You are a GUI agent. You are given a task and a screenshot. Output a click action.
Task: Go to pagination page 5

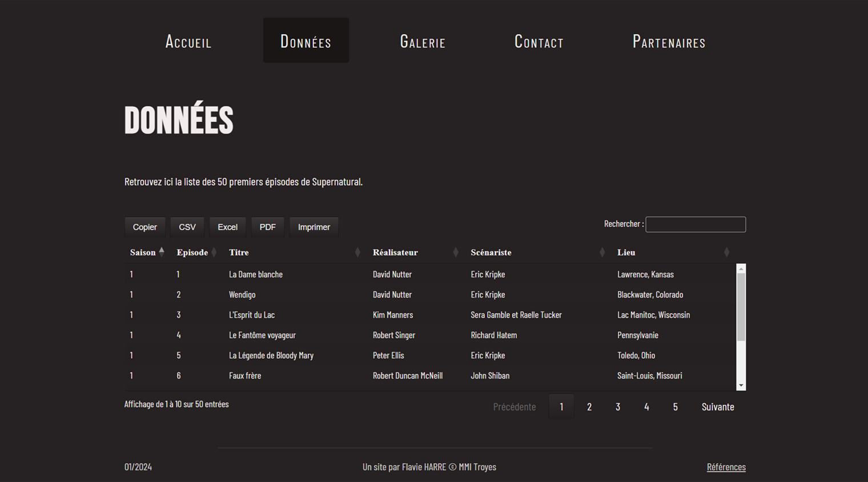(675, 407)
